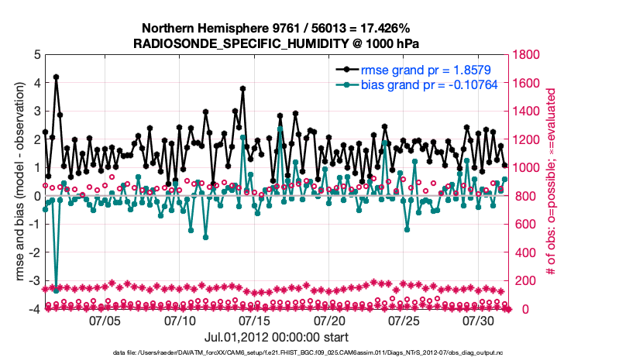The width and height of the screenshot is (643, 364).
Task: Click the Northern Hemisphere title line
Action: pyautogui.click(x=275, y=29)
